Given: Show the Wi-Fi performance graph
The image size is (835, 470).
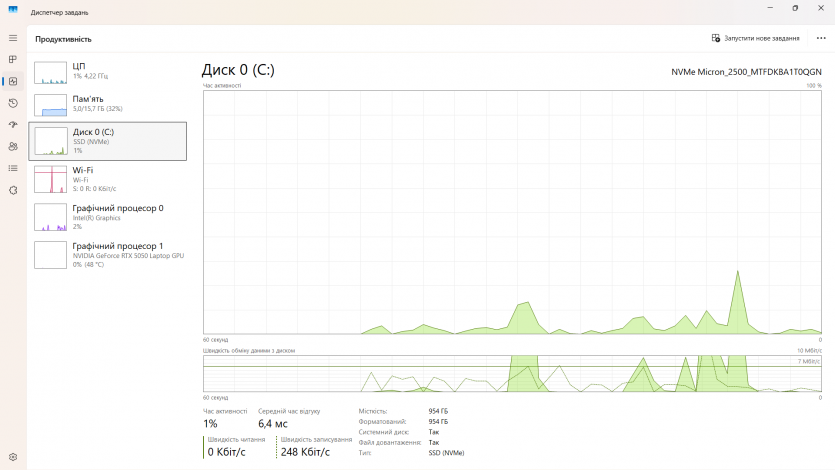Looking at the screenshot, I should [108, 179].
